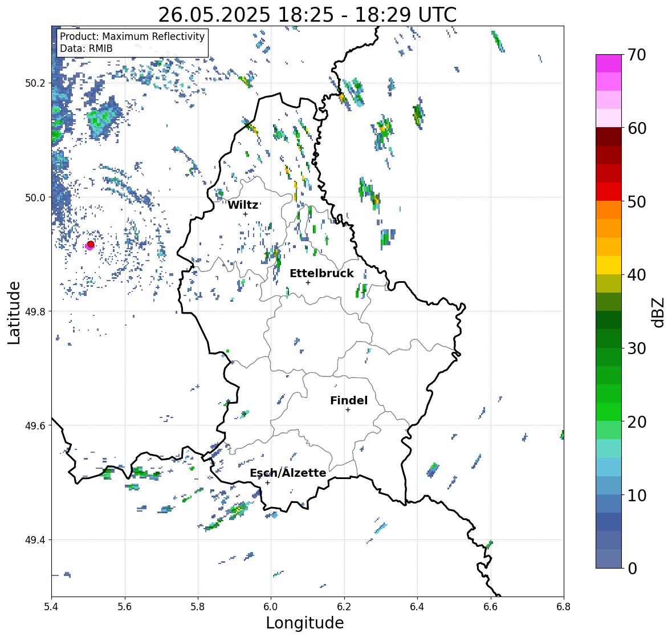Click the 40 tick on colorbar
This screenshot has width=672, height=637.
[x=637, y=275]
